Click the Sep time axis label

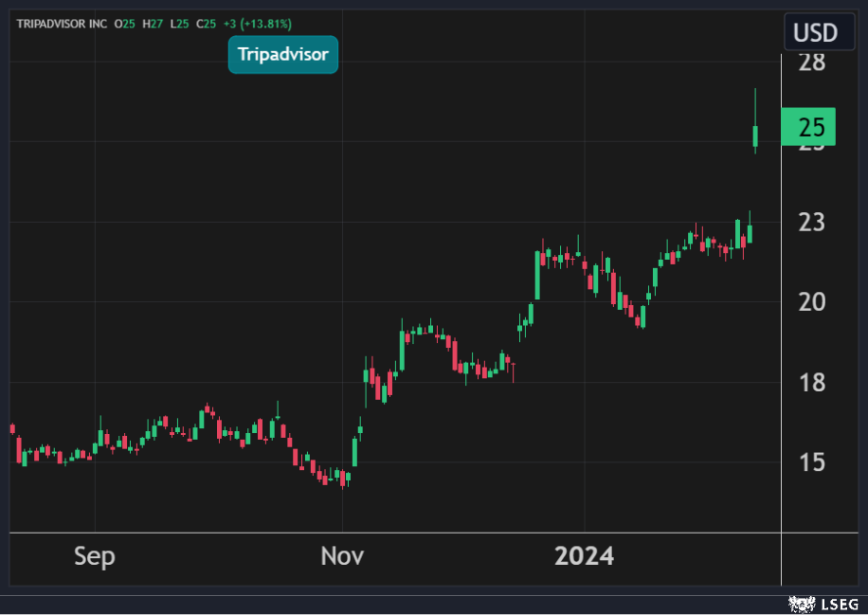pos(95,556)
